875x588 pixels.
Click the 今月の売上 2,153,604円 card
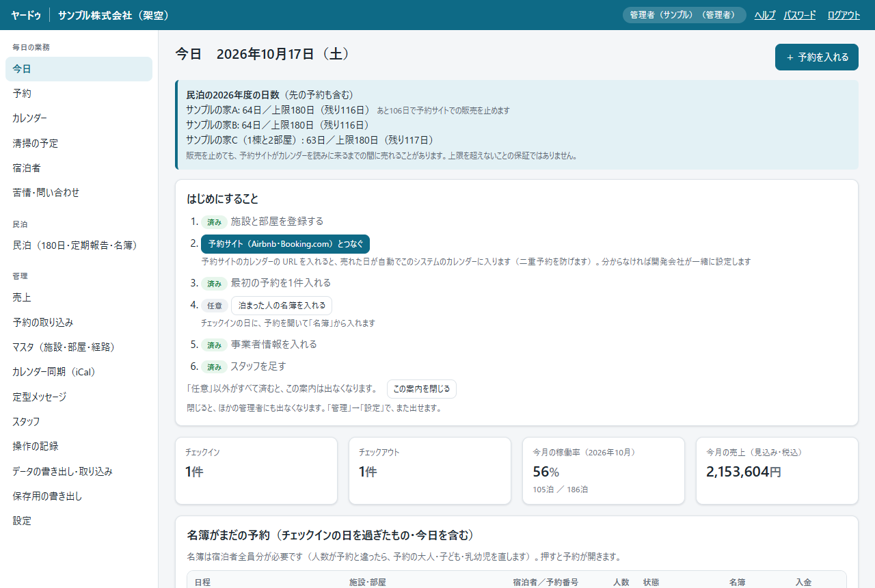pyautogui.click(x=777, y=471)
